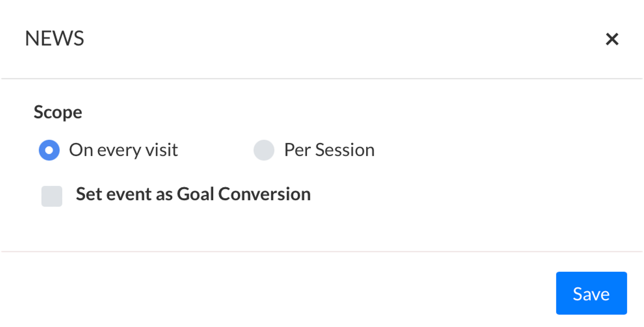Confirm changes with Save in the footer
The image size is (644, 327).
point(591,293)
